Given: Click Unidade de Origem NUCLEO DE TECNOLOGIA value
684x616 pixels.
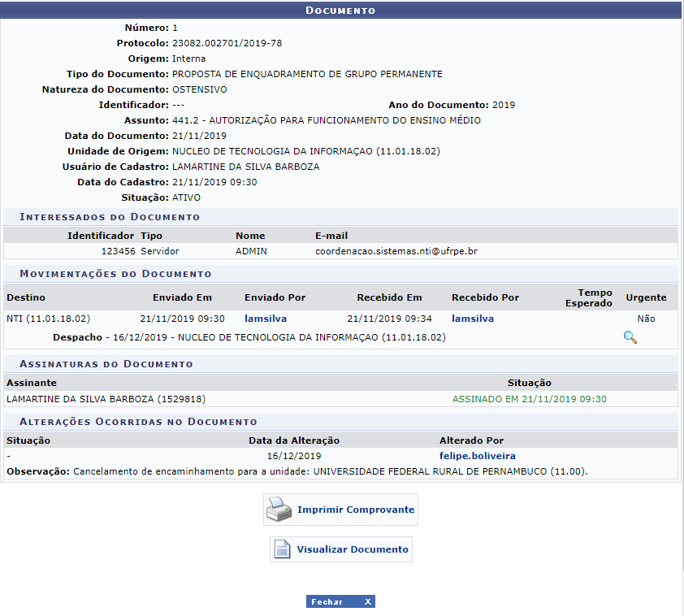Looking at the screenshot, I should coord(306,151).
